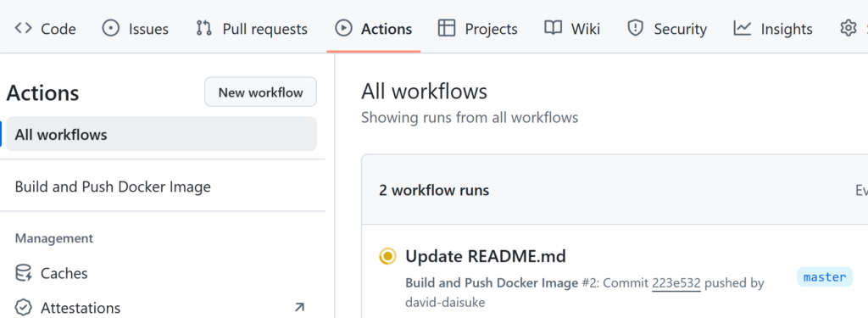Select All workflows in sidebar

162,134
